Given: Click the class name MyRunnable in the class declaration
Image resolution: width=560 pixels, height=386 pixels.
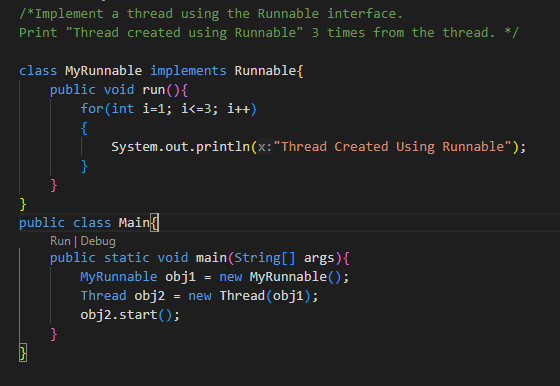Looking at the screenshot, I should (104, 71).
